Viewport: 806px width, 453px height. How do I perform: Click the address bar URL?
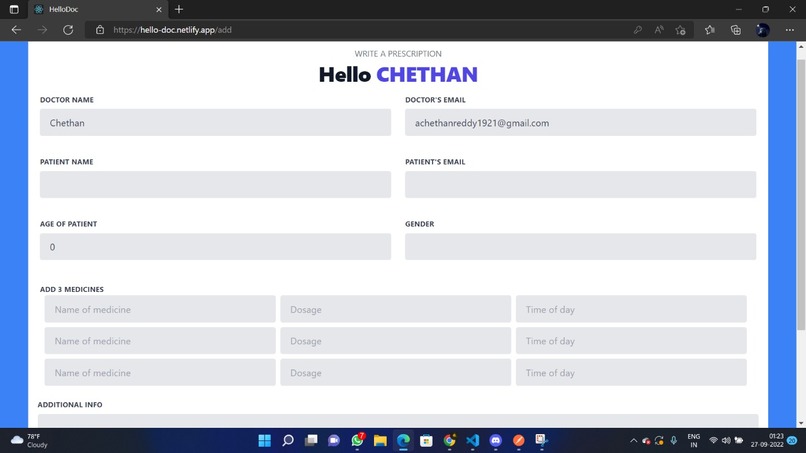(x=172, y=30)
